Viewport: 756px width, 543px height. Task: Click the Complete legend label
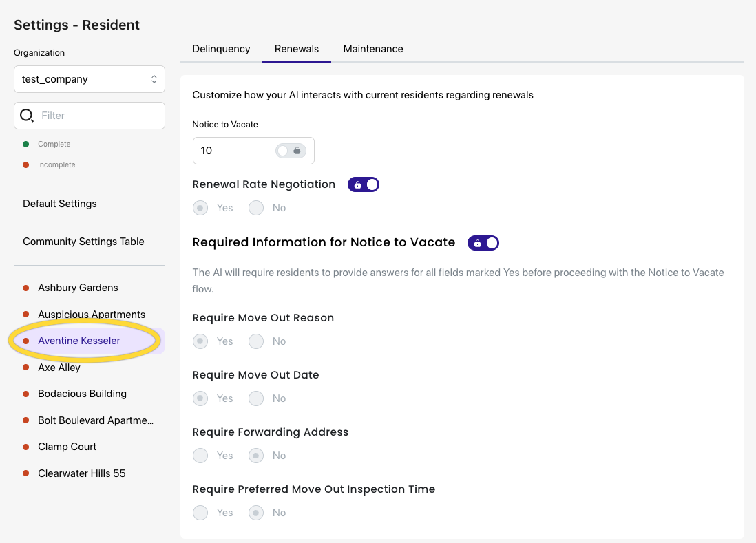[x=54, y=144]
